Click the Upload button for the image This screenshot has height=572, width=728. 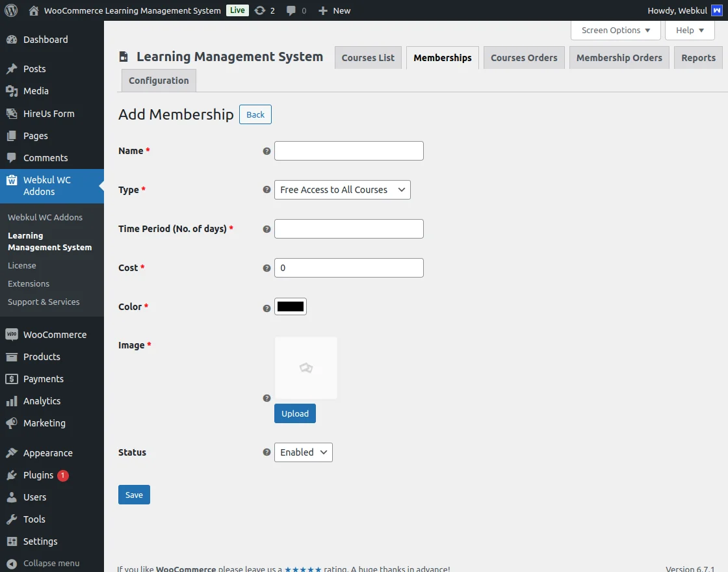(x=295, y=413)
